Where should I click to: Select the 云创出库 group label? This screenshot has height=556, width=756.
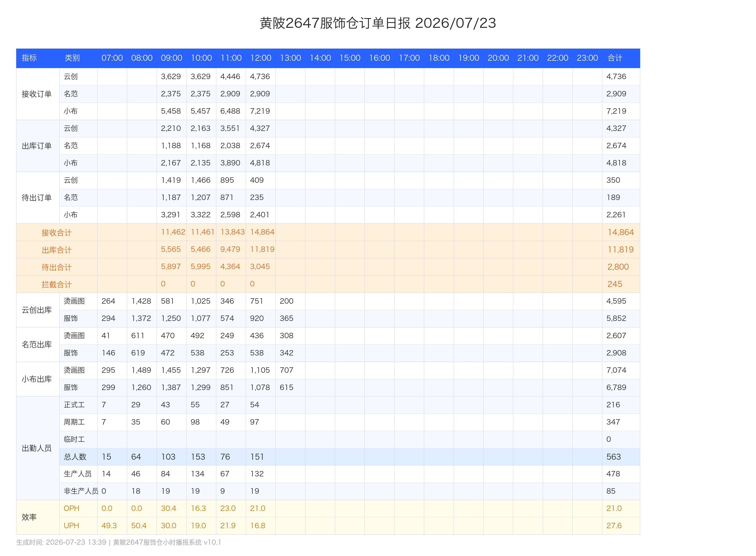tap(37, 310)
